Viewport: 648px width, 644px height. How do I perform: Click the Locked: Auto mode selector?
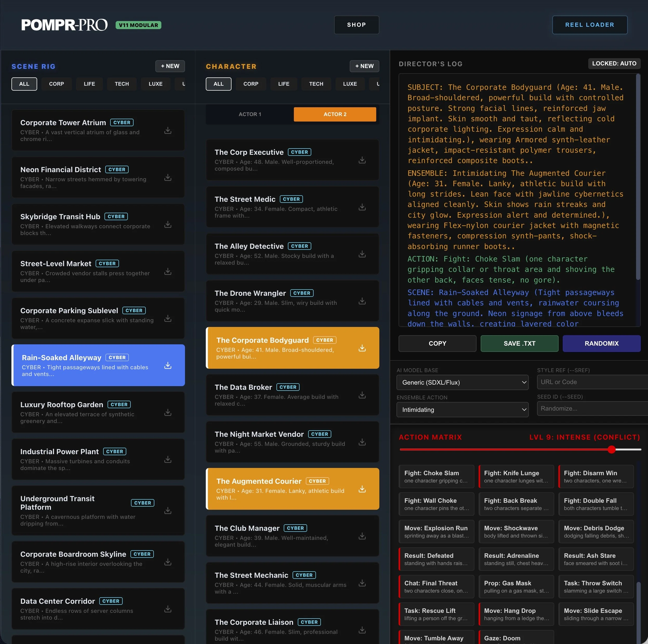coord(614,64)
